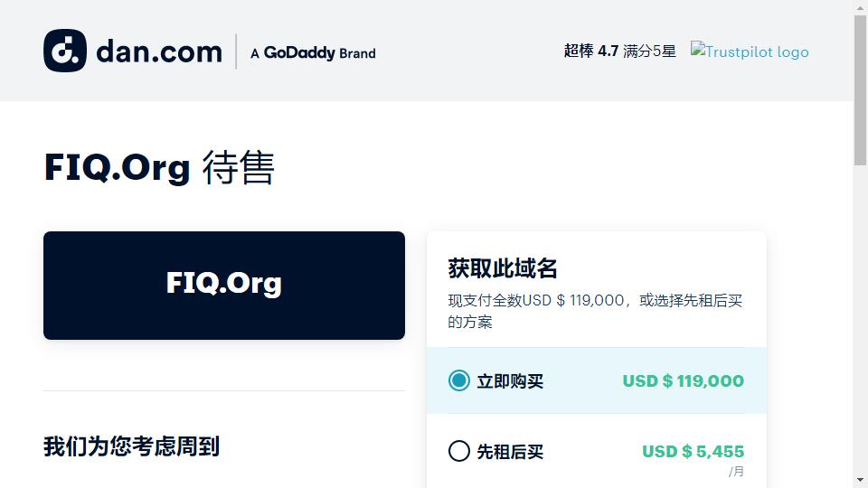This screenshot has width=868, height=488.
Task: Click the dan.com square logo icon
Action: (x=65, y=51)
